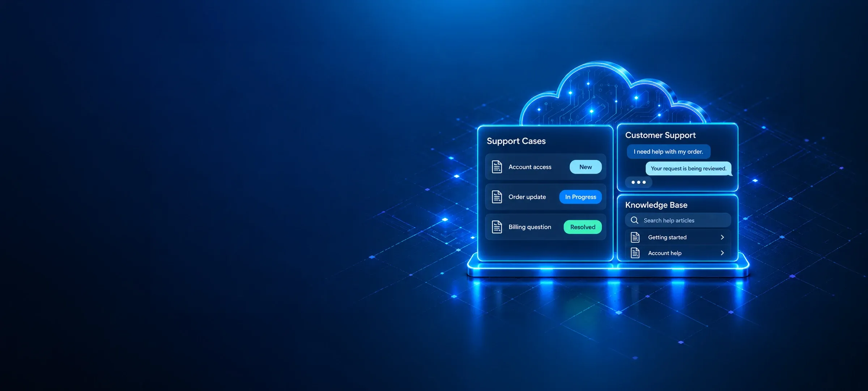
Task: Click the Knowledge Base heading
Action: point(656,205)
